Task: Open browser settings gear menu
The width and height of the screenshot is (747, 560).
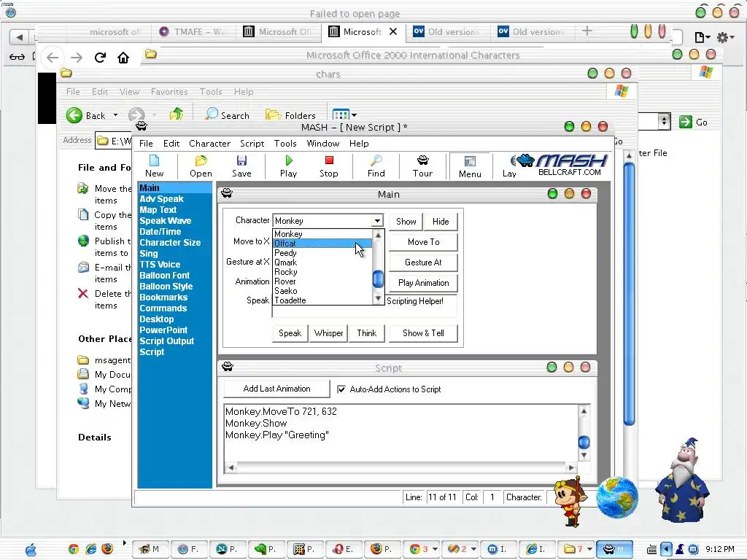Action: pyautogui.click(x=725, y=37)
